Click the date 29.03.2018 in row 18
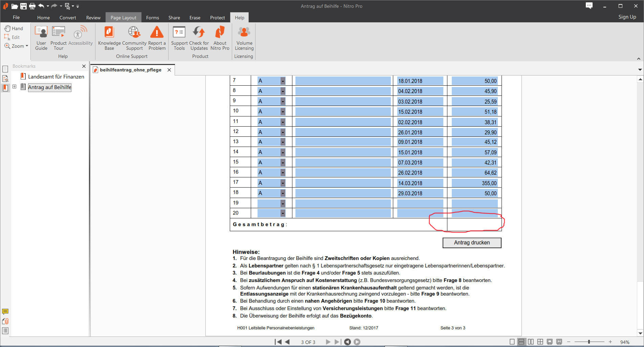Image resolution: width=644 pixels, height=347 pixels. tap(410, 193)
